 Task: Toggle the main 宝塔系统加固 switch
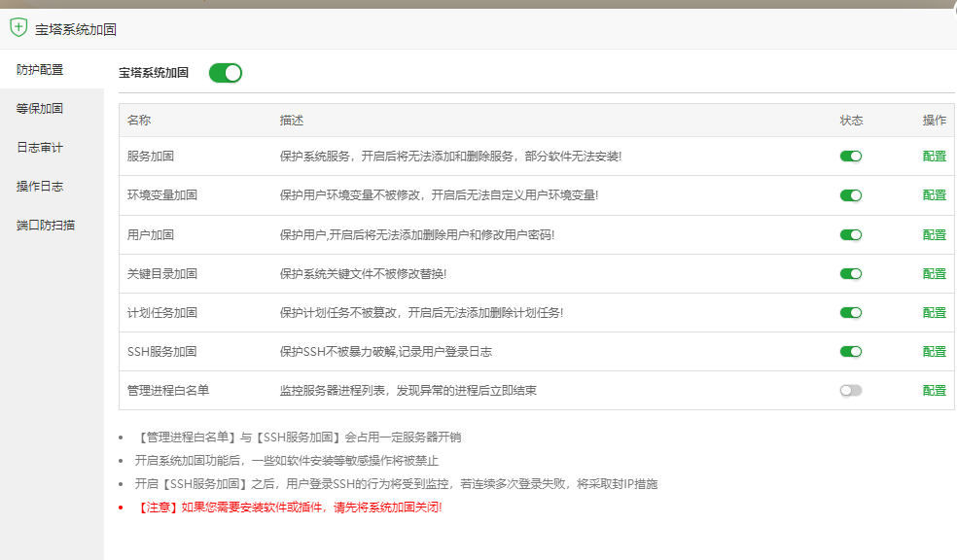click(x=226, y=73)
